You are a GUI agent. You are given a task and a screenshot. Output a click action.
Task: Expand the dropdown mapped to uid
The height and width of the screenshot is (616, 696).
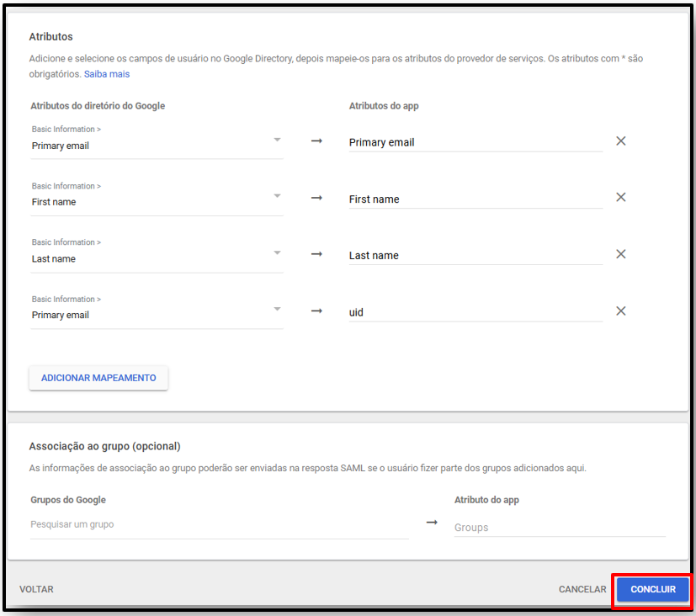coord(157,311)
